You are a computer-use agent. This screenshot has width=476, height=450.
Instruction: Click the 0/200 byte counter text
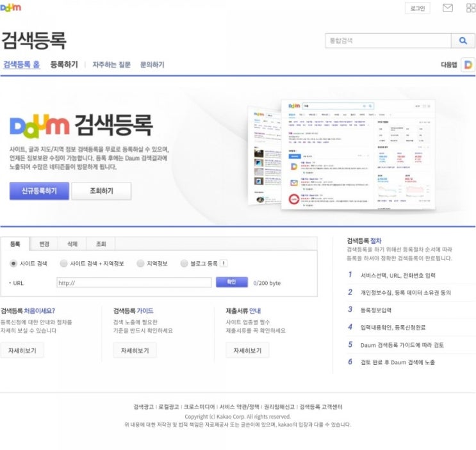point(267,283)
